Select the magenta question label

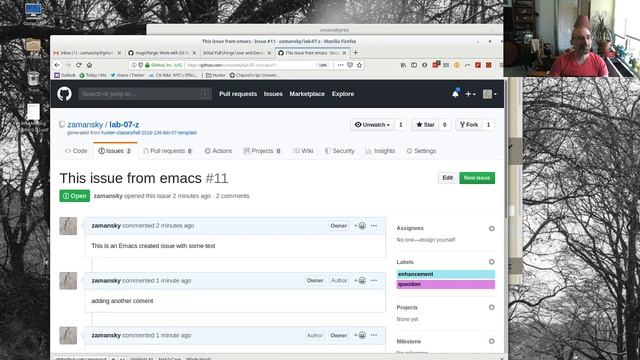[x=446, y=284]
